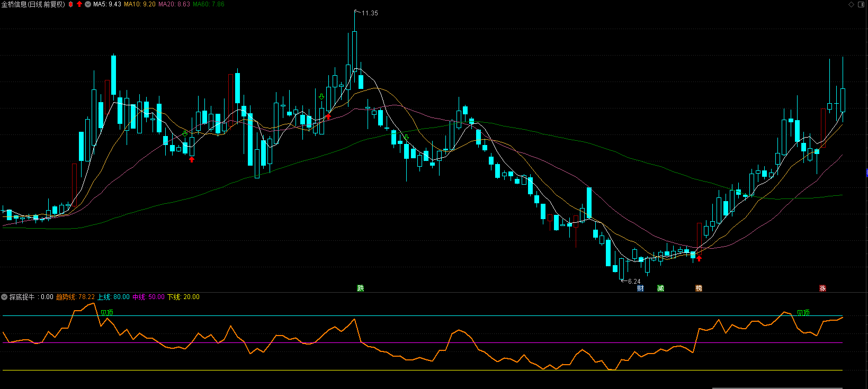Click the first 见顶 signal label on the left

107,313
